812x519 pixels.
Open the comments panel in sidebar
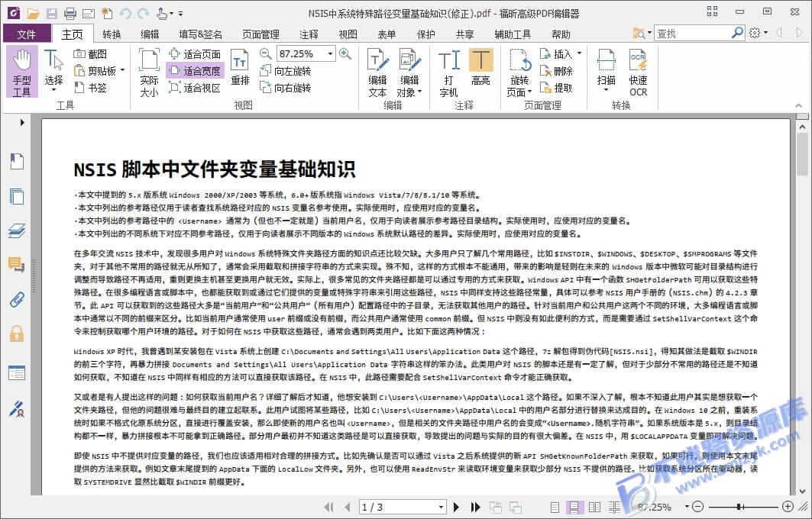pos(17,265)
